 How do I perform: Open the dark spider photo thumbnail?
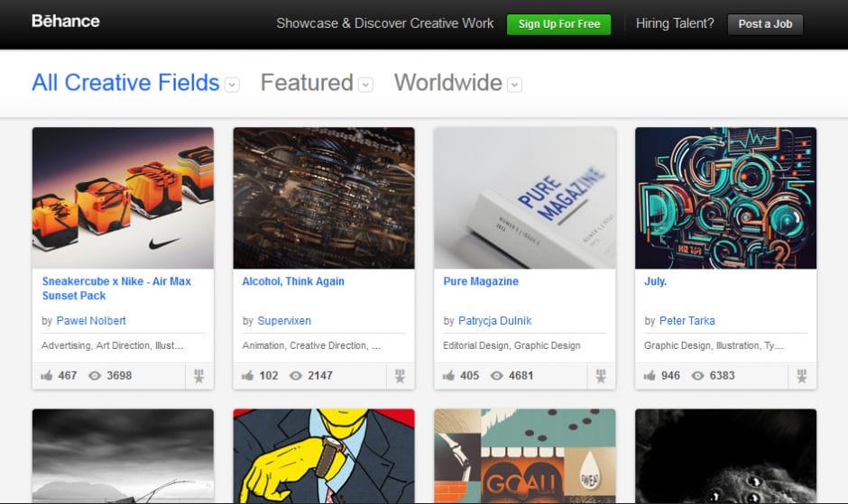(x=726, y=456)
